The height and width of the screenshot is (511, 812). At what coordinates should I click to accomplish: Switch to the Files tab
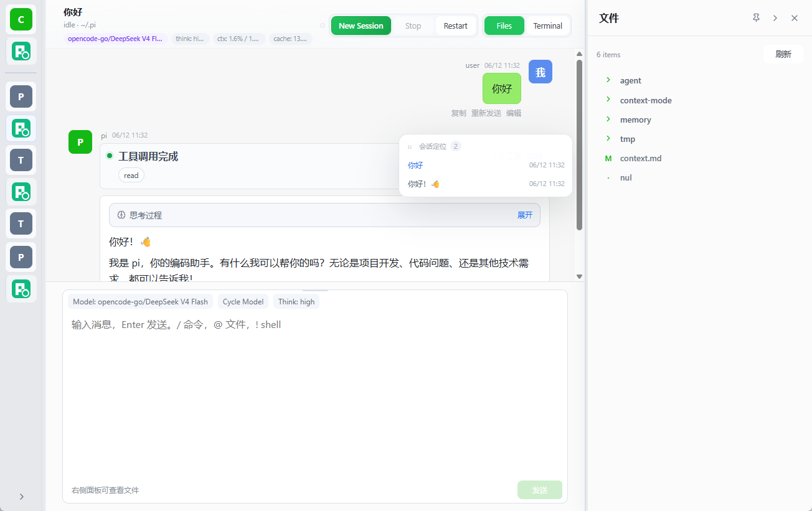click(504, 26)
